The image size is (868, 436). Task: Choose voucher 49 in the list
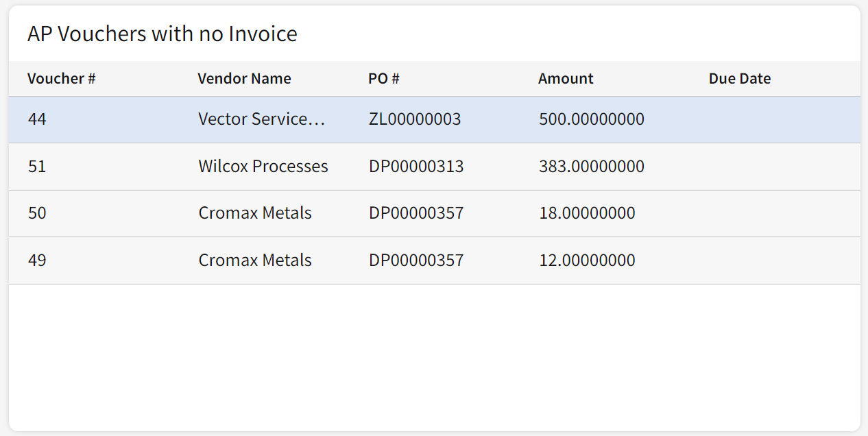tap(37, 261)
